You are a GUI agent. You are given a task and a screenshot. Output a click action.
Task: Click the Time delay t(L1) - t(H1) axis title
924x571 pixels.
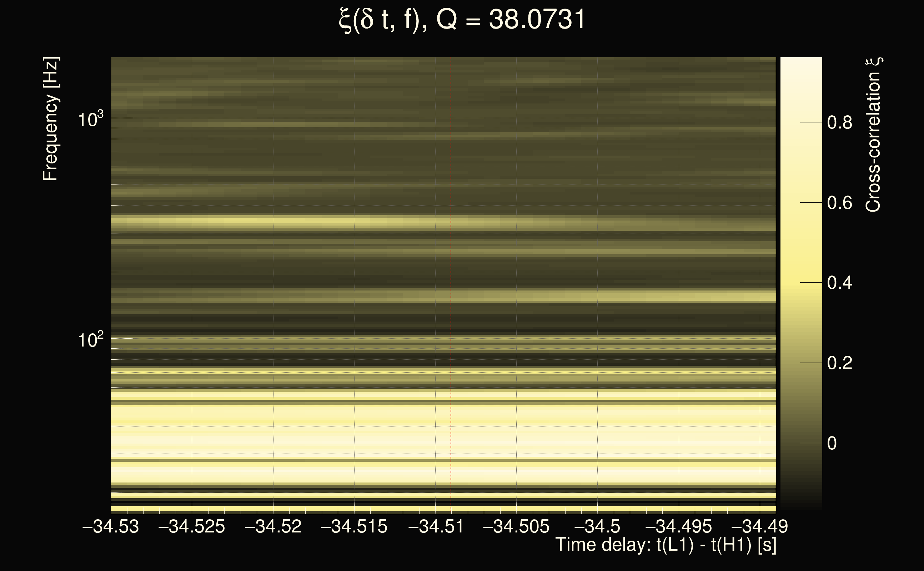coord(666,545)
